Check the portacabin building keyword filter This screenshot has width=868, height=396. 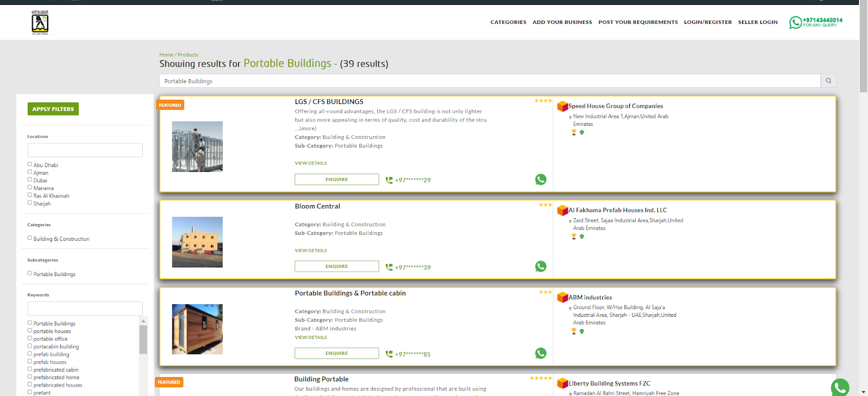click(30, 346)
